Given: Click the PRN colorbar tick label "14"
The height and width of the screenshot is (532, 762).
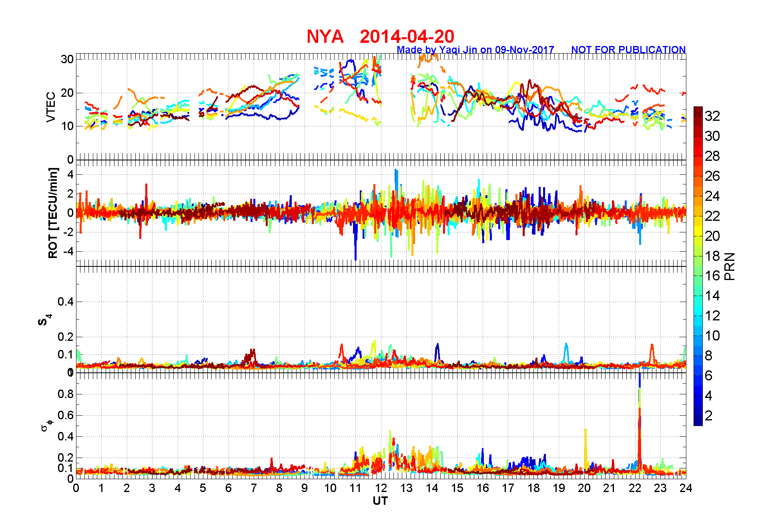Looking at the screenshot, I should 712,296.
